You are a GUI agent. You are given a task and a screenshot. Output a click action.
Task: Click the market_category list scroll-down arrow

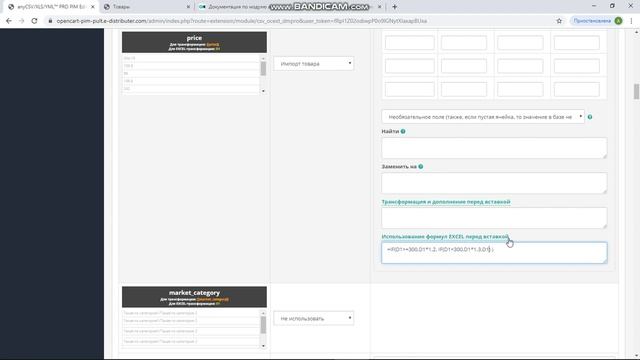click(x=263, y=346)
